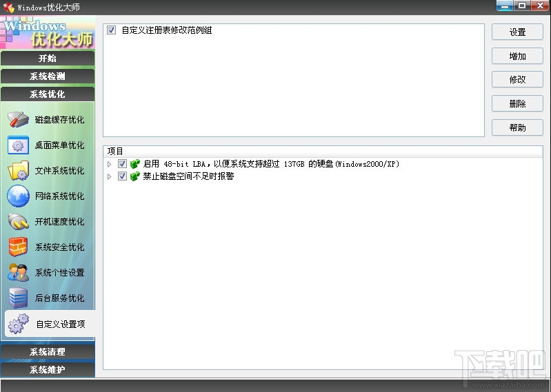The width and height of the screenshot is (551, 392).
Task: Select 开机速度优化 text label
Action: pyautogui.click(x=59, y=222)
